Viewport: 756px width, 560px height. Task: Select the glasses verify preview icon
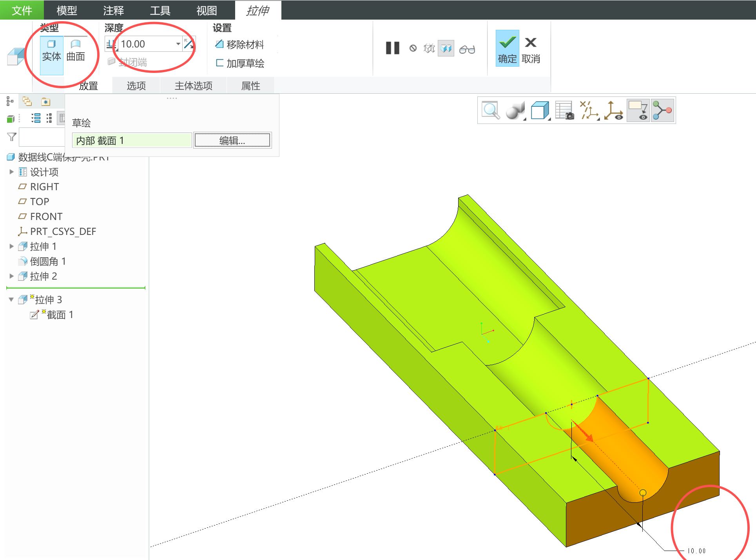(467, 49)
